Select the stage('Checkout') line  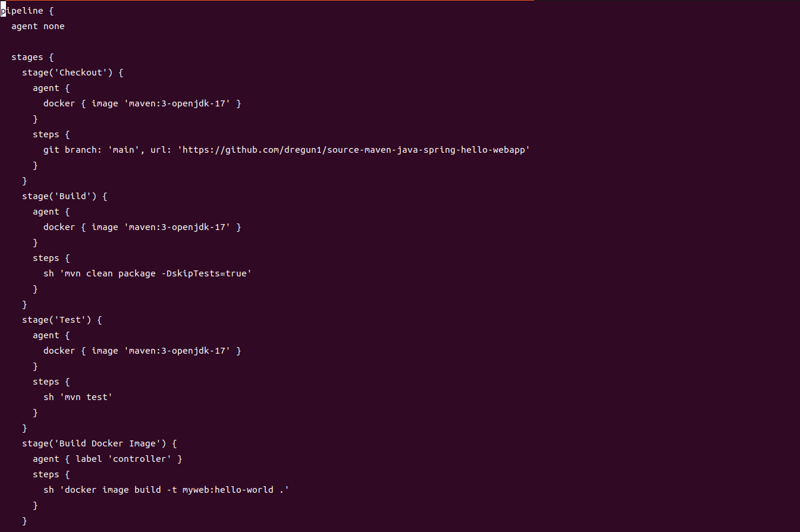73,73
